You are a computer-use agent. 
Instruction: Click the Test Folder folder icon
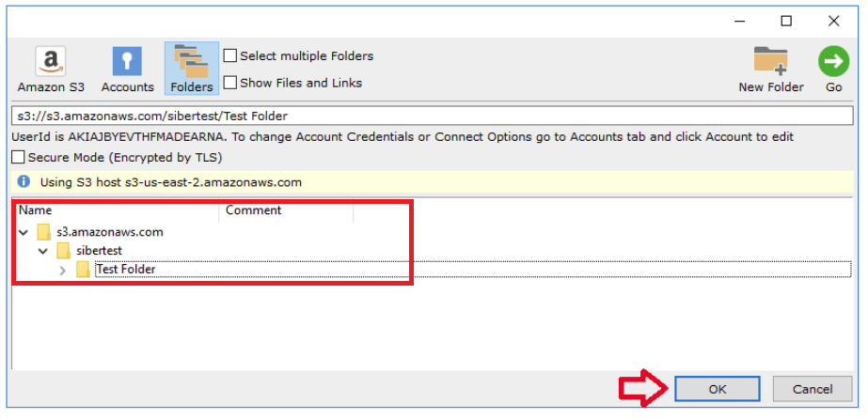pos(83,270)
